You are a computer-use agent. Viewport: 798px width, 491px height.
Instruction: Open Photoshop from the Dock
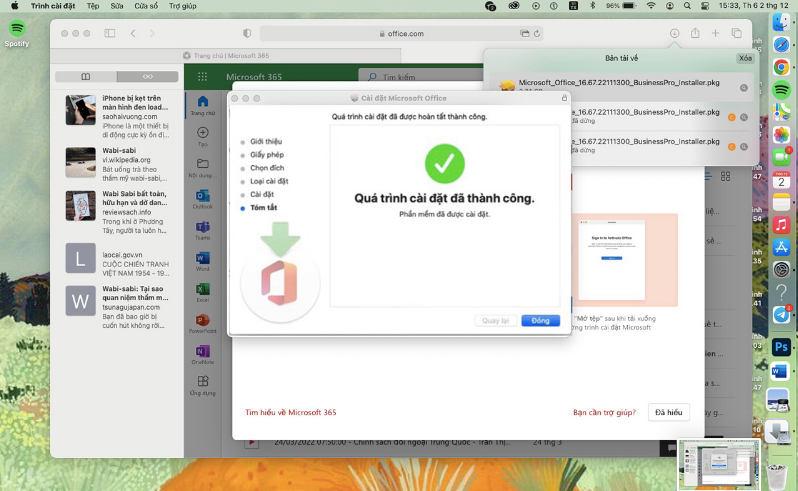(781, 347)
